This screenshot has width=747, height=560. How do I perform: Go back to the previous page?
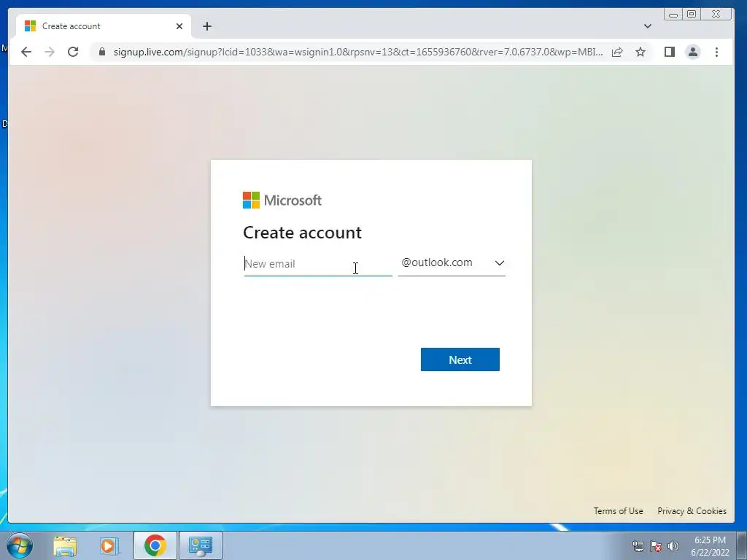pos(26,52)
